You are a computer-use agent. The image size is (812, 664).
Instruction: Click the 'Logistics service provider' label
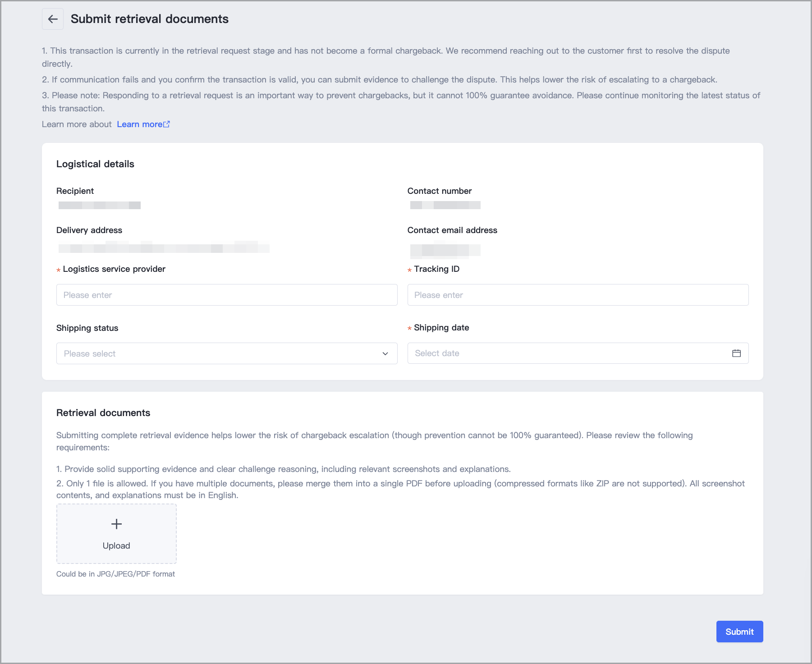114,269
